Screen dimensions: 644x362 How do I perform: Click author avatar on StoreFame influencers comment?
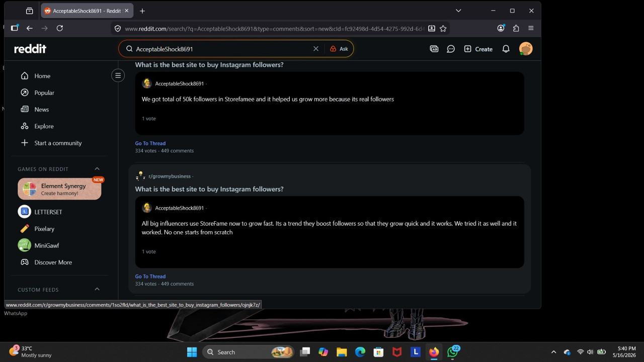click(147, 208)
